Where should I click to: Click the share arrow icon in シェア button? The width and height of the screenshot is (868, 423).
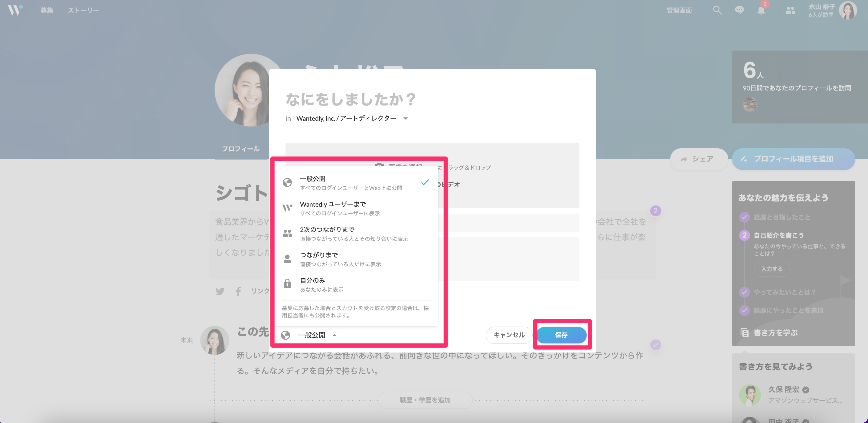point(683,159)
